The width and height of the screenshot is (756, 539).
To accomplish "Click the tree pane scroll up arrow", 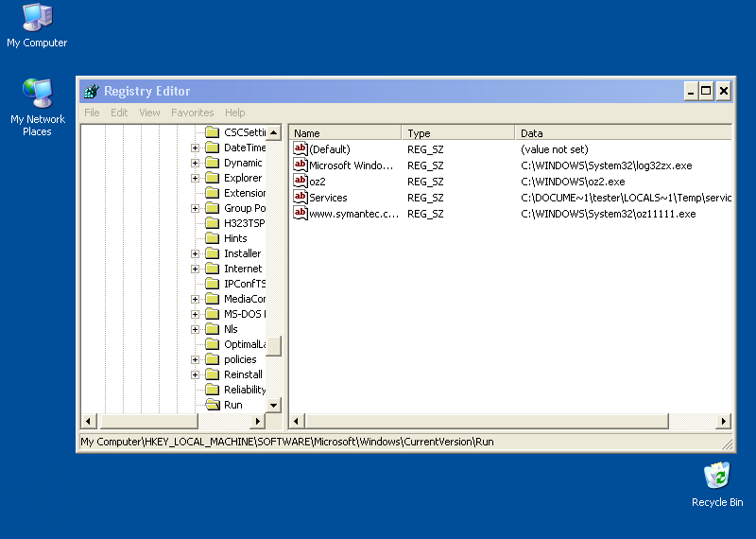I will [x=273, y=132].
